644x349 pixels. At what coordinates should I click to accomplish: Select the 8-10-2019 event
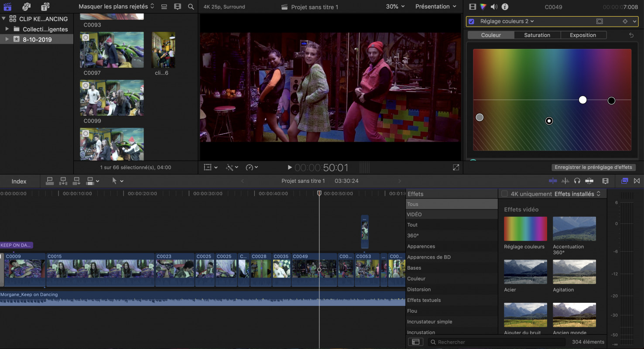pyautogui.click(x=37, y=39)
